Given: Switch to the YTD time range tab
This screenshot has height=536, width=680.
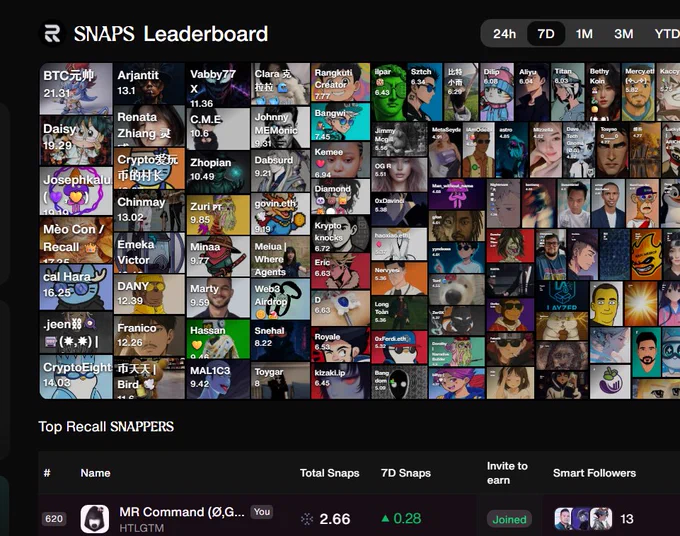Looking at the screenshot, I should pos(667,33).
